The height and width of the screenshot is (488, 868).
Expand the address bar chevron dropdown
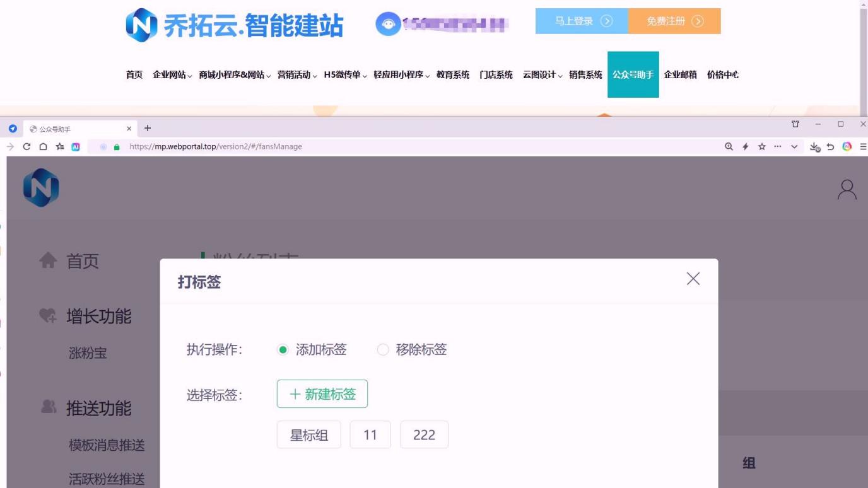click(794, 146)
